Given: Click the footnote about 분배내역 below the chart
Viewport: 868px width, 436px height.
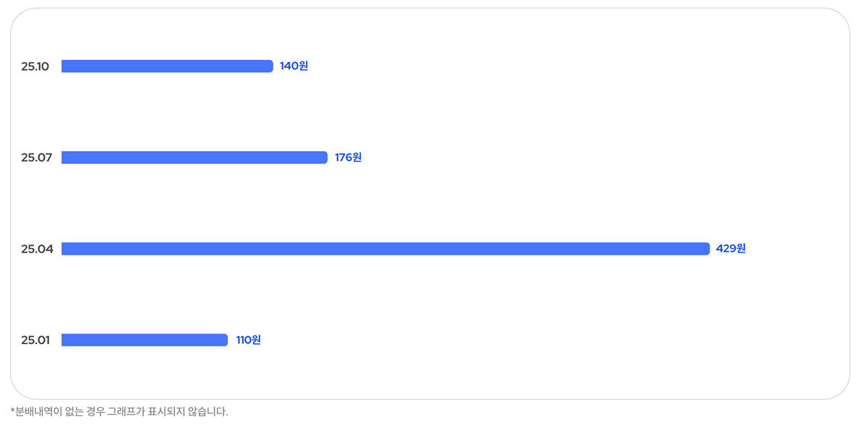Looking at the screenshot, I should 119,411.
